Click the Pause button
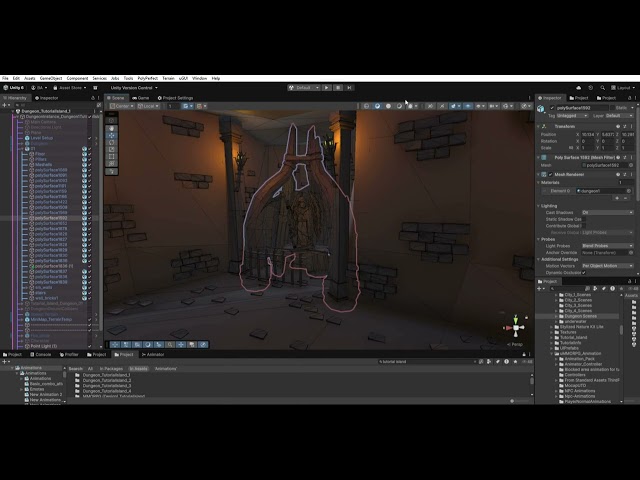Screen dimensions: 640x480 click(x=338, y=88)
